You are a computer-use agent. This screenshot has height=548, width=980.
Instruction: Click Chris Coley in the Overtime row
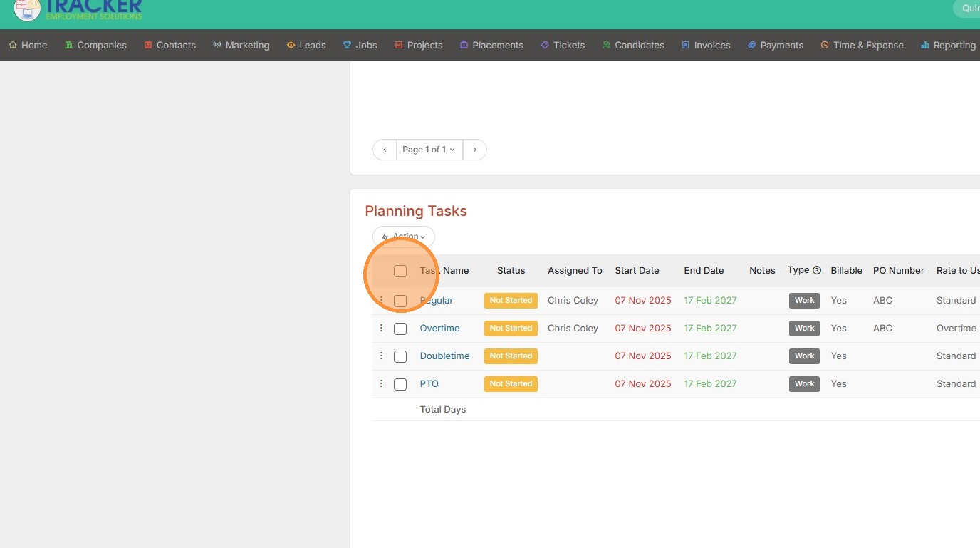click(x=573, y=328)
